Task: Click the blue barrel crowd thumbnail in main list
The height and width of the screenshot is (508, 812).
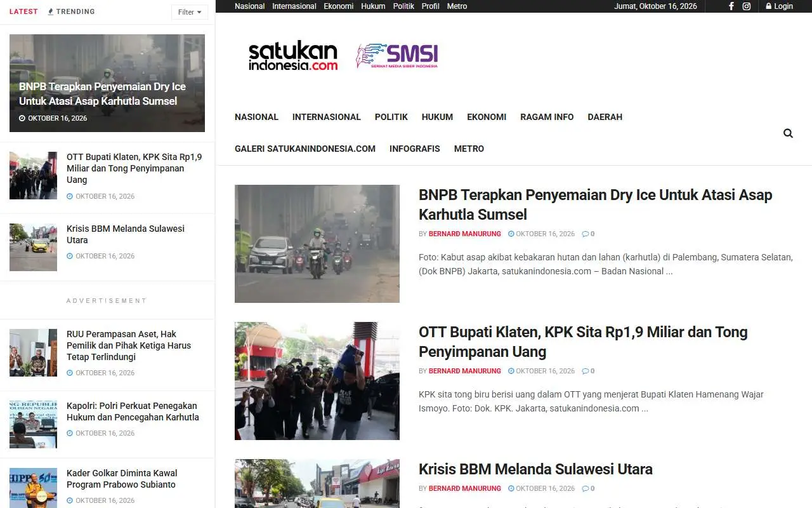Action: pos(317,381)
